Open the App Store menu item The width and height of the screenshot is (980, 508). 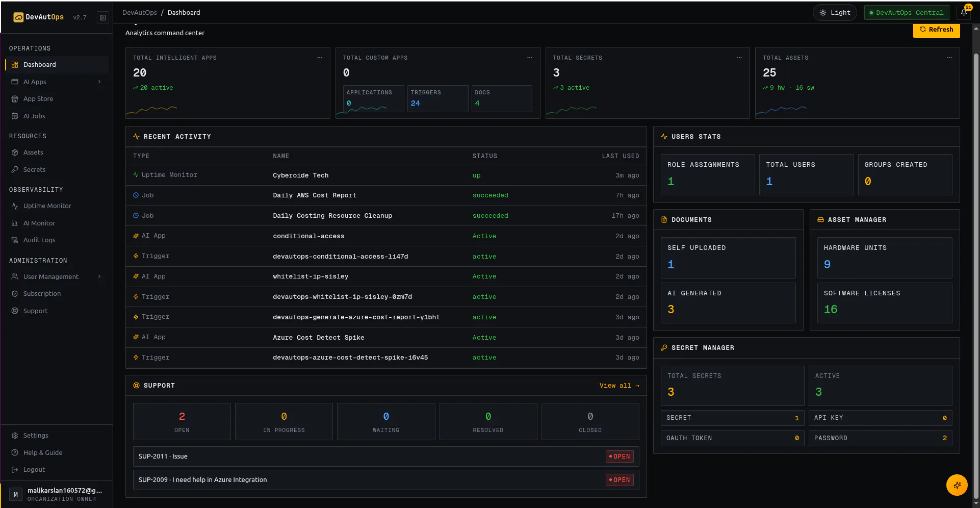[57, 99]
